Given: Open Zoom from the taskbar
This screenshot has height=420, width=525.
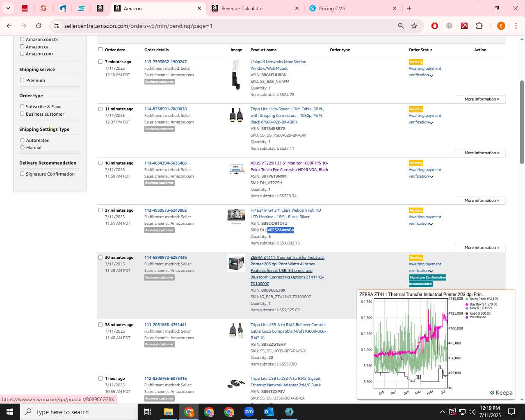Looking at the screenshot, I should (249, 412).
